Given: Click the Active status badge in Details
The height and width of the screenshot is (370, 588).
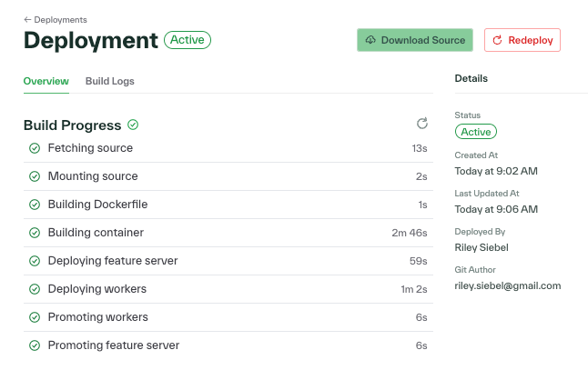Looking at the screenshot, I should pyautogui.click(x=475, y=132).
